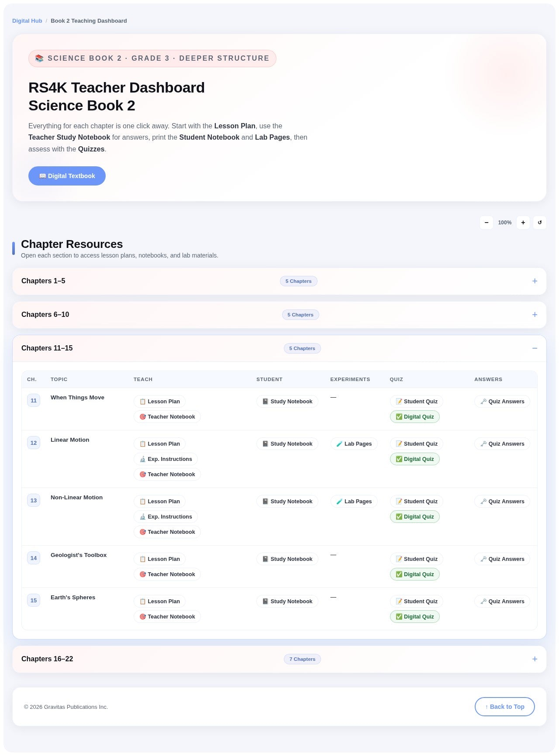559x756 pixels.
Task: Open Study Notebook for Non-Linear Motion
Action: 287,502
